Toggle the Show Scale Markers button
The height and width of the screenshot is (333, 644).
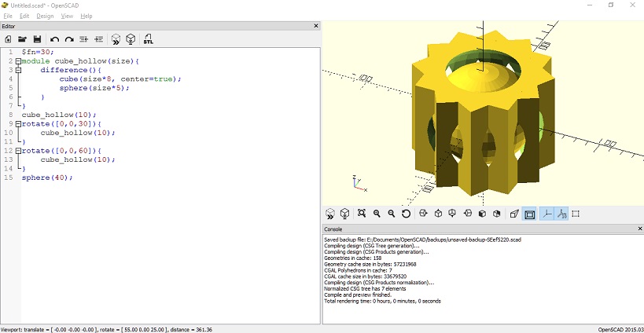pos(561,214)
